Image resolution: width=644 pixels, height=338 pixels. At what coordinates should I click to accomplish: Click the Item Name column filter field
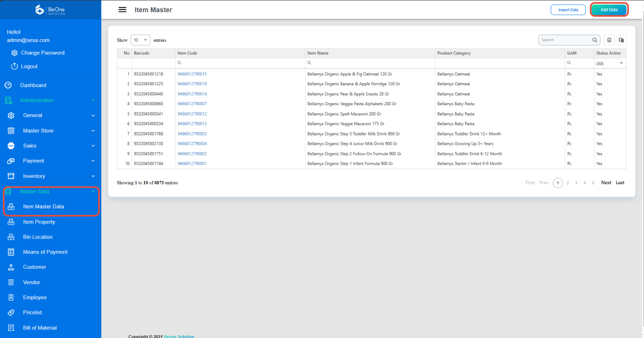[370, 63]
